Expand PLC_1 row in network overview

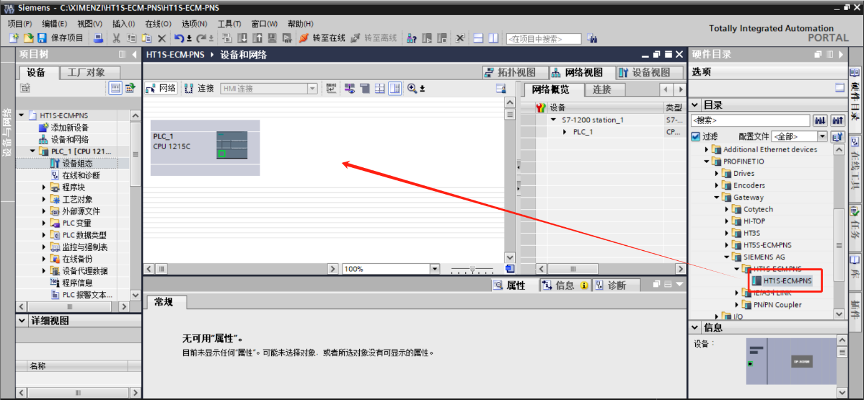565,132
